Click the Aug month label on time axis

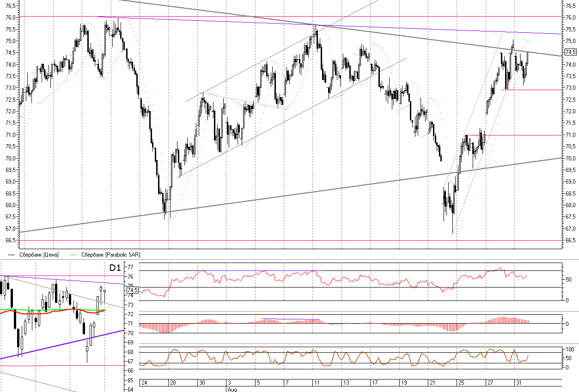[x=232, y=389]
